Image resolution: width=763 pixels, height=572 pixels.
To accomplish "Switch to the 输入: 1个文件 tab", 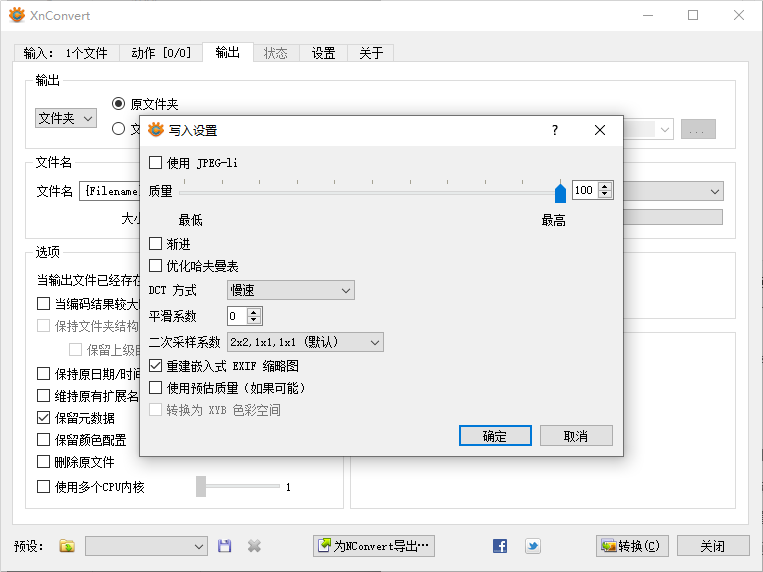I will [x=67, y=53].
